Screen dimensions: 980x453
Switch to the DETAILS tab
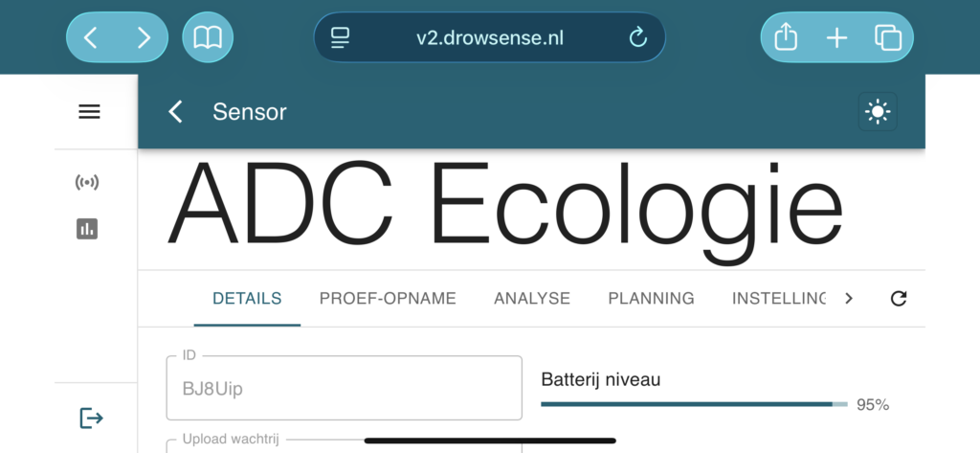[247, 299]
